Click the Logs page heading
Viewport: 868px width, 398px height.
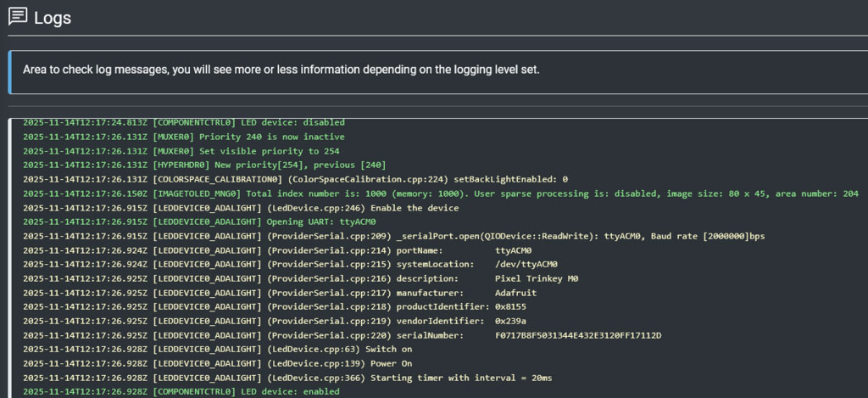(52, 18)
